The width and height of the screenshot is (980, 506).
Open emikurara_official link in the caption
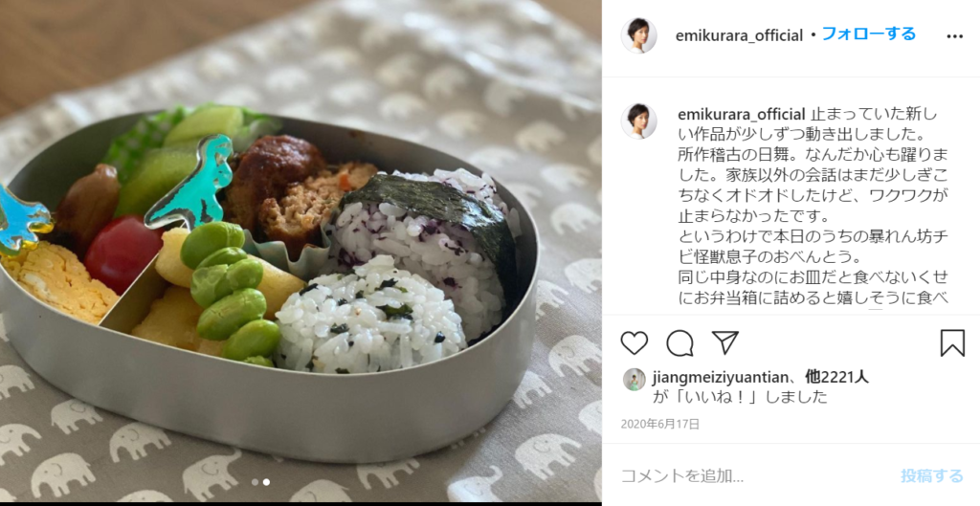click(x=742, y=115)
